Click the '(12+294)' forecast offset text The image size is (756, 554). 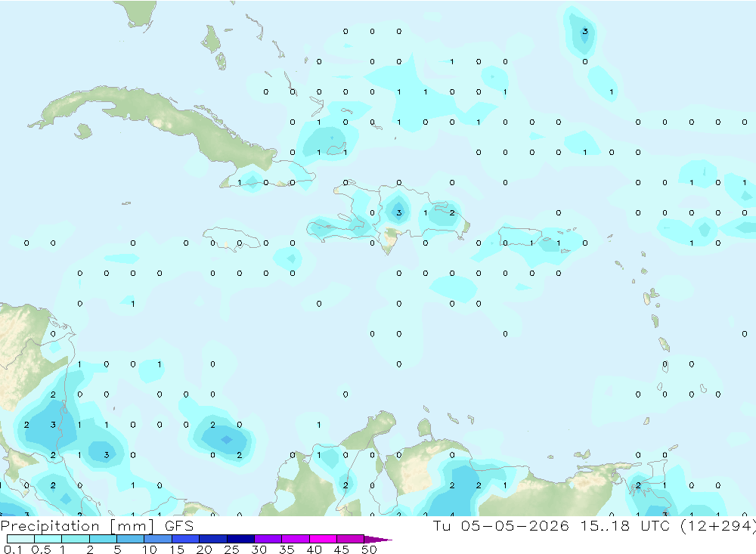tap(718, 525)
